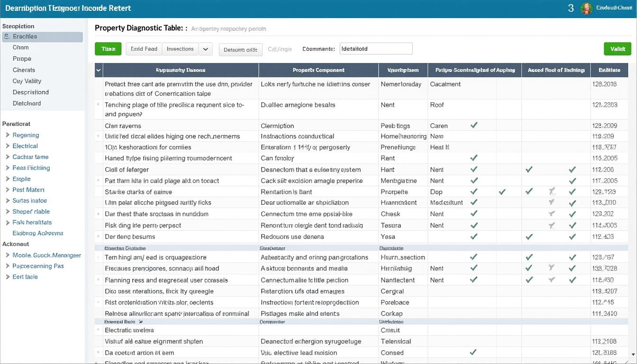The width and height of the screenshot is (637, 364).
Task: Toggle first checkmark in Cloll of fefarger row
Action: pos(473,169)
